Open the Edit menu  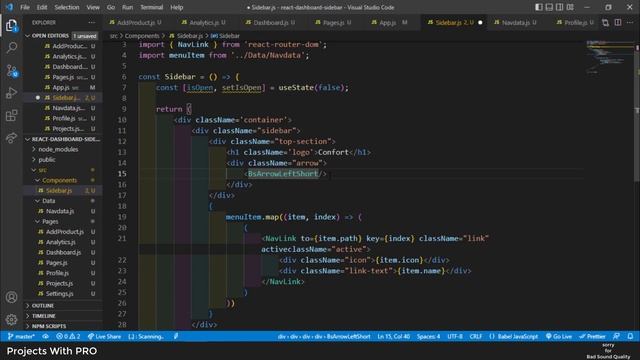tap(42, 7)
